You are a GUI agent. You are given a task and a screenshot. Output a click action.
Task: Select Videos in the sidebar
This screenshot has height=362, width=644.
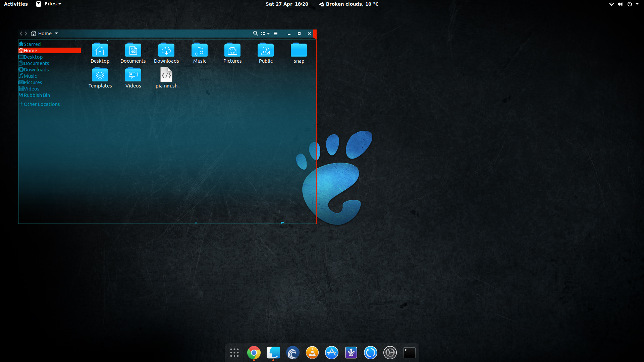pyautogui.click(x=50, y=88)
